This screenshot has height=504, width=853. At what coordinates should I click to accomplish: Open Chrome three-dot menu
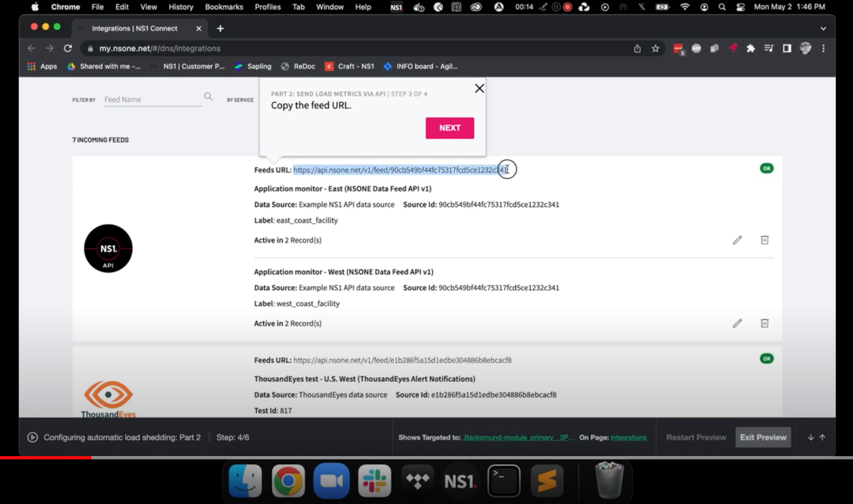823,48
